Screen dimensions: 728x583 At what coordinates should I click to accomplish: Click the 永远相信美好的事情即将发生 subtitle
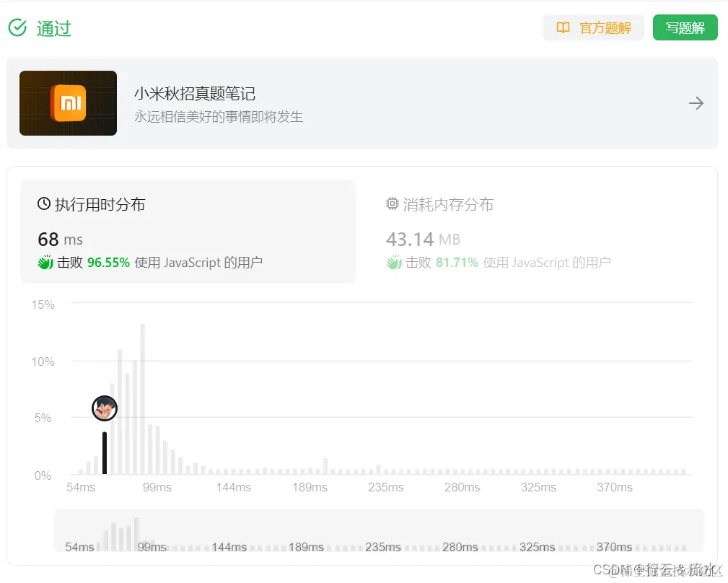[x=219, y=116]
